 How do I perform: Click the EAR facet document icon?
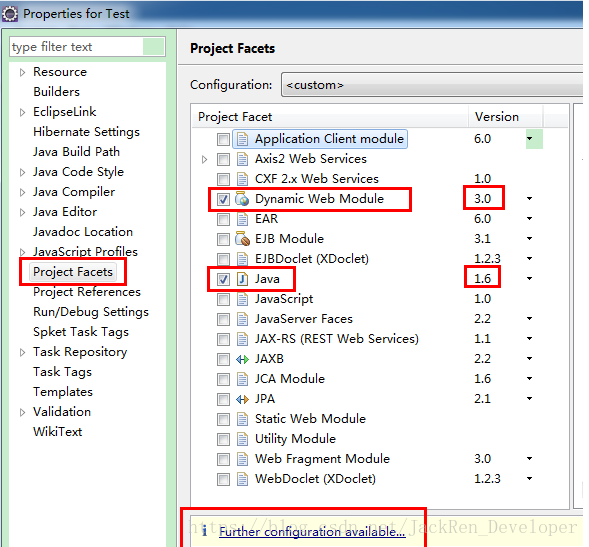[242, 219]
